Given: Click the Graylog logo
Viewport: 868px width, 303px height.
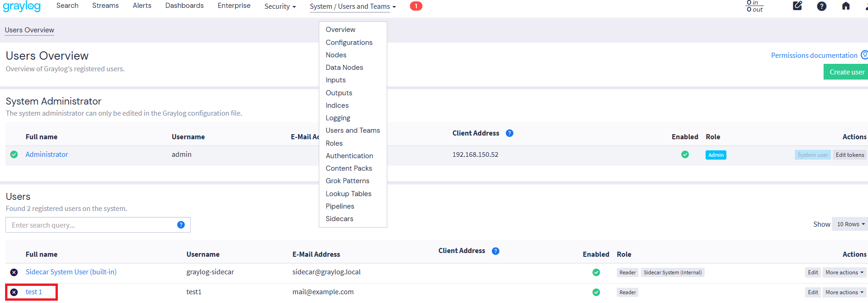Looking at the screenshot, I should [x=22, y=6].
